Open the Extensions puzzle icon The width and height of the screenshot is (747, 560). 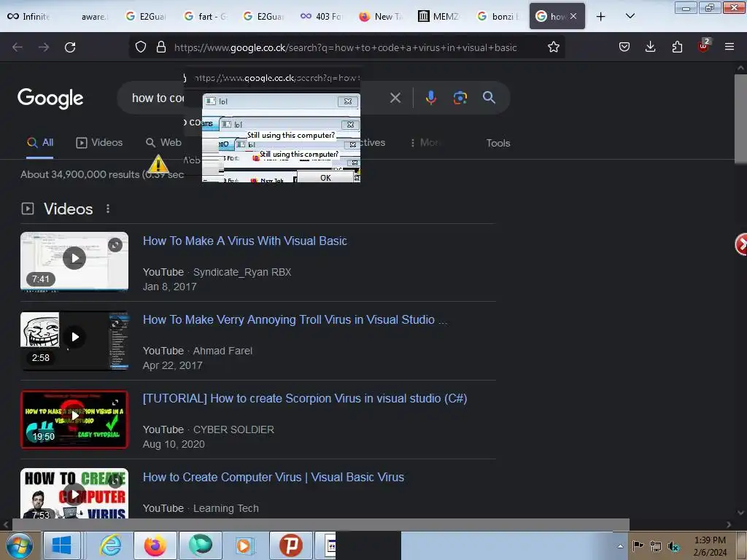click(x=677, y=47)
